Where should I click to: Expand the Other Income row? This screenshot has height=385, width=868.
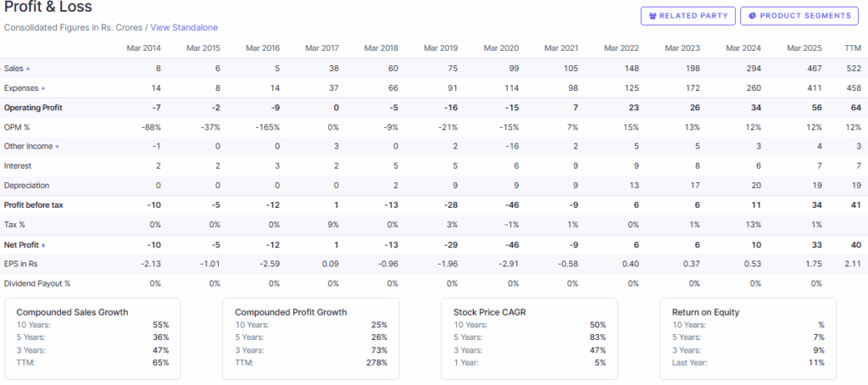pos(57,147)
